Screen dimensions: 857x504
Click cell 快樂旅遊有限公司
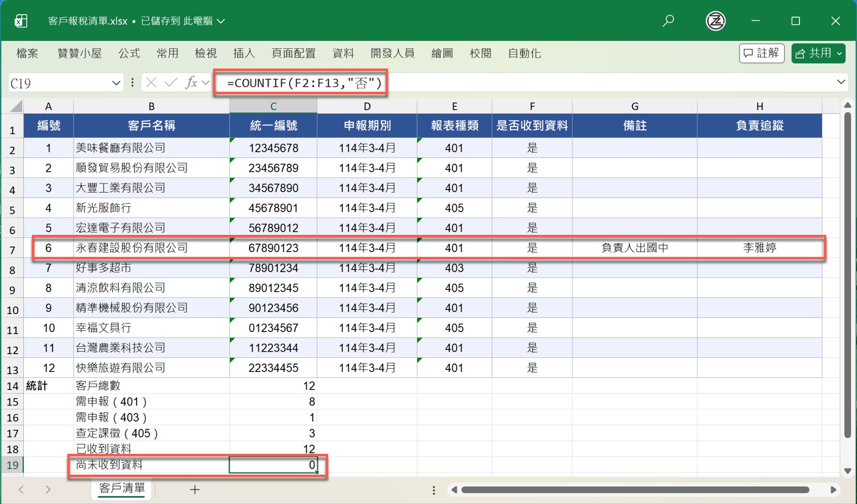[151, 368]
